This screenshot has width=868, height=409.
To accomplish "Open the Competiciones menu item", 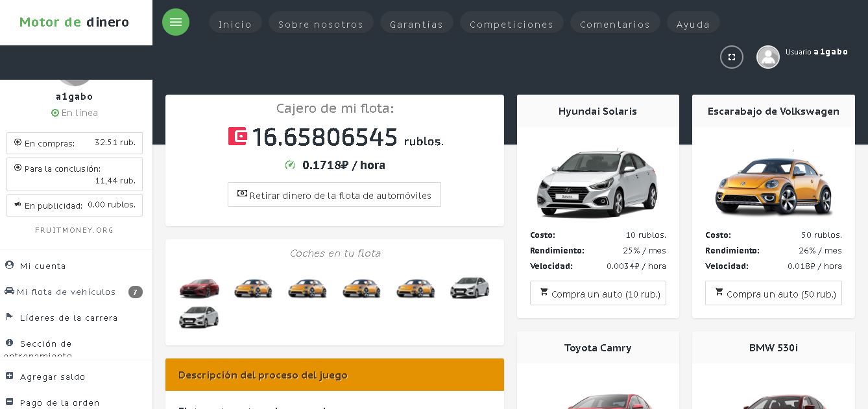I will coord(511,24).
